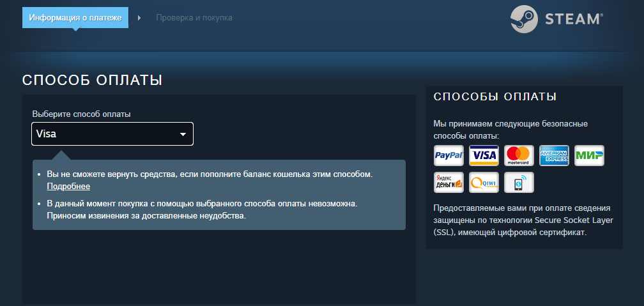Click the mobile payment phone icon
Screen dimensions: 644x306
click(x=519, y=182)
